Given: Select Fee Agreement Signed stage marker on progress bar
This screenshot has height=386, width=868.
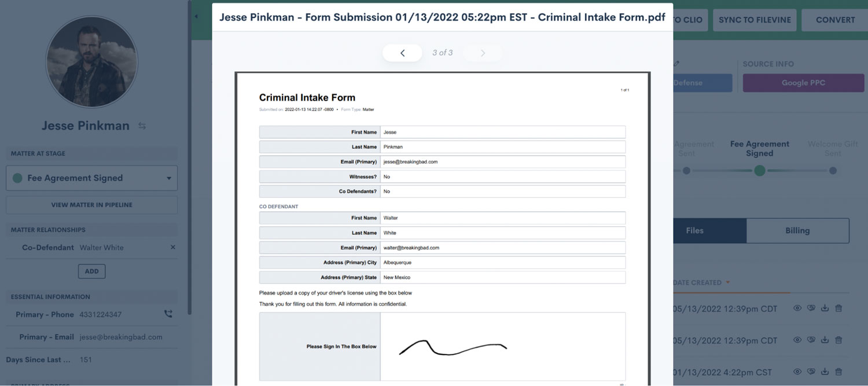Looking at the screenshot, I should pyautogui.click(x=759, y=171).
